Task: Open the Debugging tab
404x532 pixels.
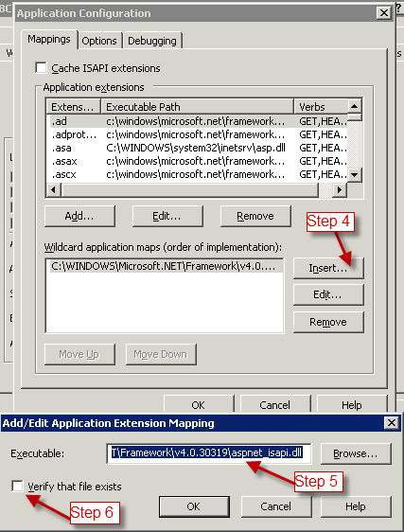Action: point(152,41)
